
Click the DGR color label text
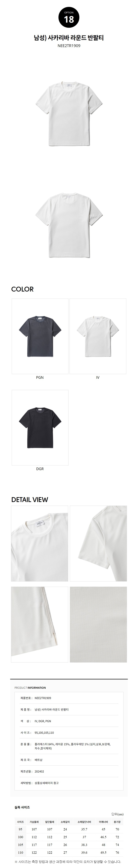40,469
